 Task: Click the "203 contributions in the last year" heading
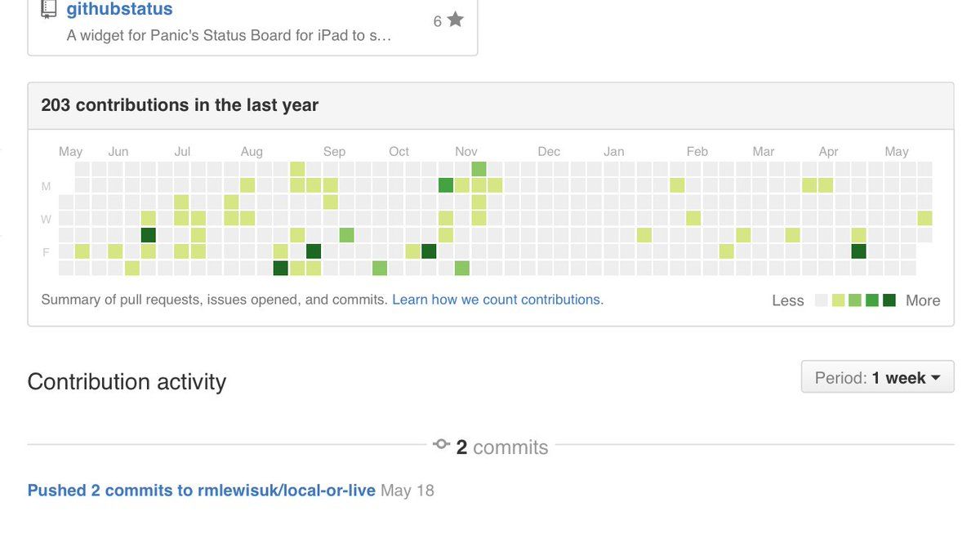[180, 105]
